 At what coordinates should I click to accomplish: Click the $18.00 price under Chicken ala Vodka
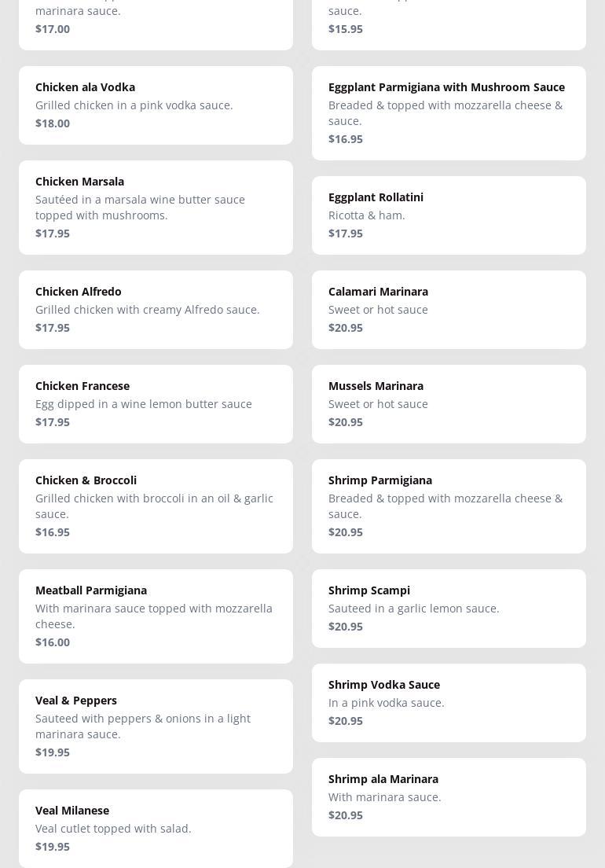coord(53,123)
